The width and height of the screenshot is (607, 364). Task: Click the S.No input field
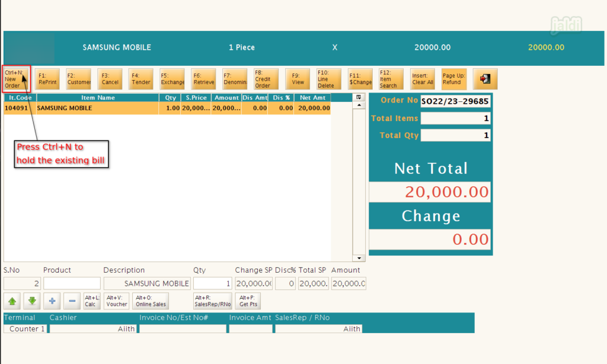(x=22, y=283)
